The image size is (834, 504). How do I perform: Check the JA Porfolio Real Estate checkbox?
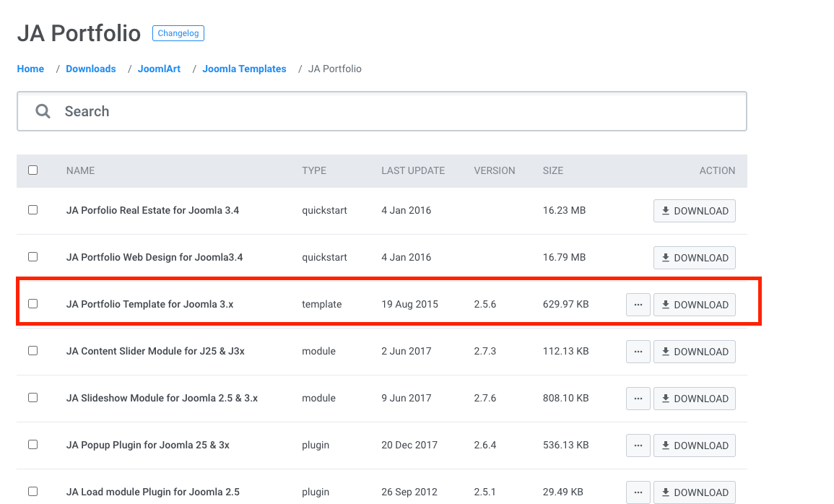(x=32, y=210)
